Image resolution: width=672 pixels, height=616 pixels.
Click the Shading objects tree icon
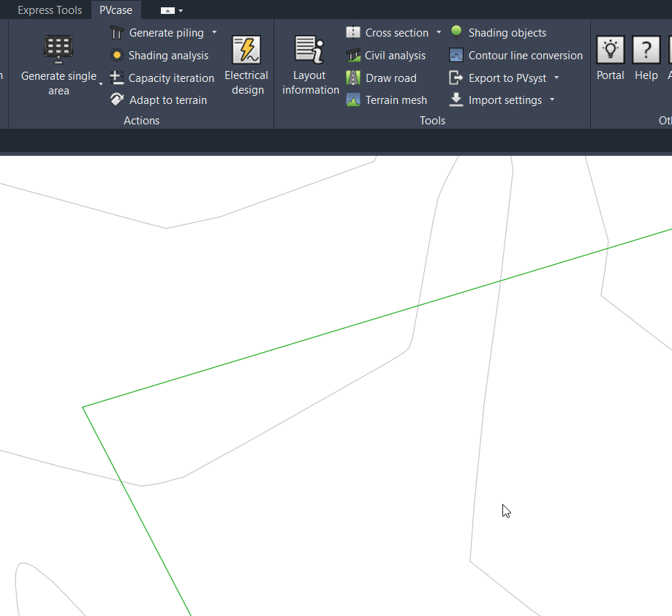[456, 32]
